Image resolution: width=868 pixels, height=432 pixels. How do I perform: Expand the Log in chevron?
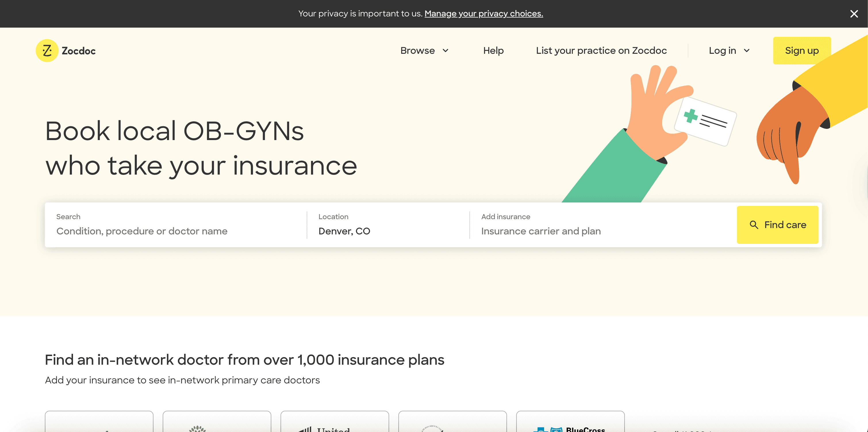coord(747,51)
